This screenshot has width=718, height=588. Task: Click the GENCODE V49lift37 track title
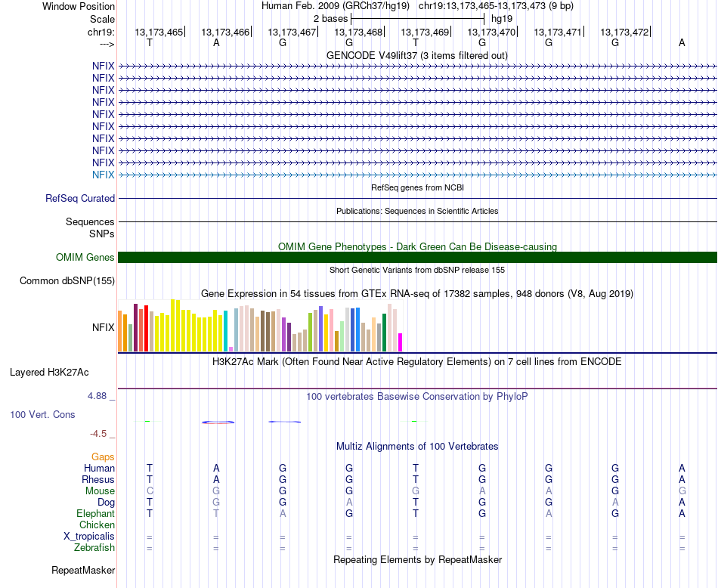tap(417, 55)
